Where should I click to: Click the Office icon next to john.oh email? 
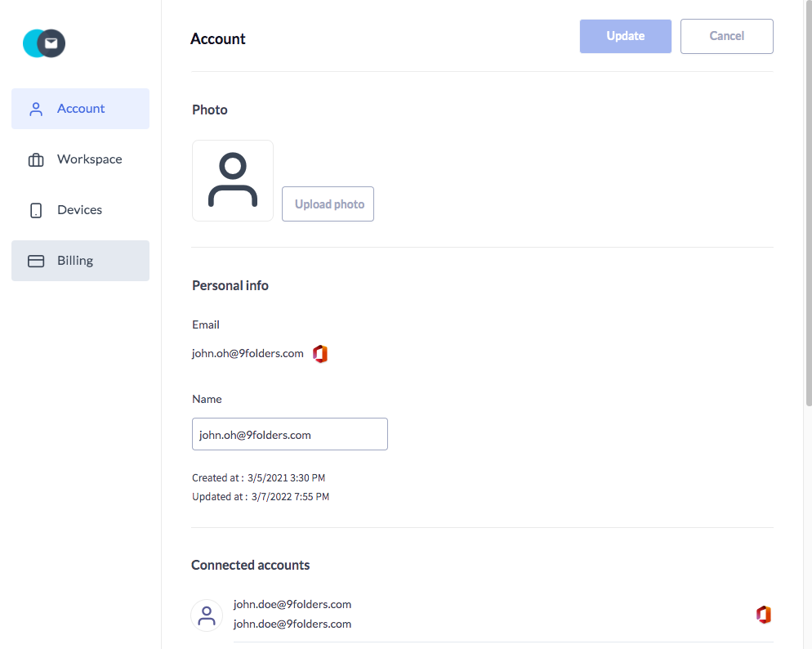(320, 354)
